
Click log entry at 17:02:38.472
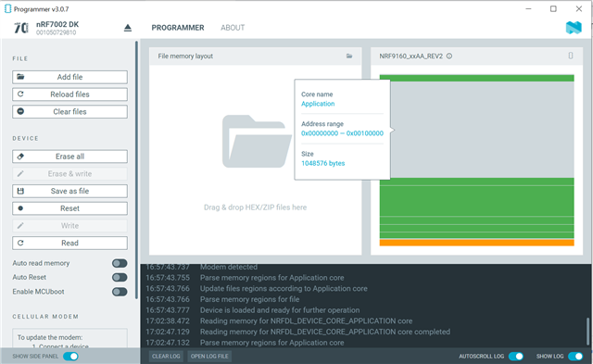279,320
